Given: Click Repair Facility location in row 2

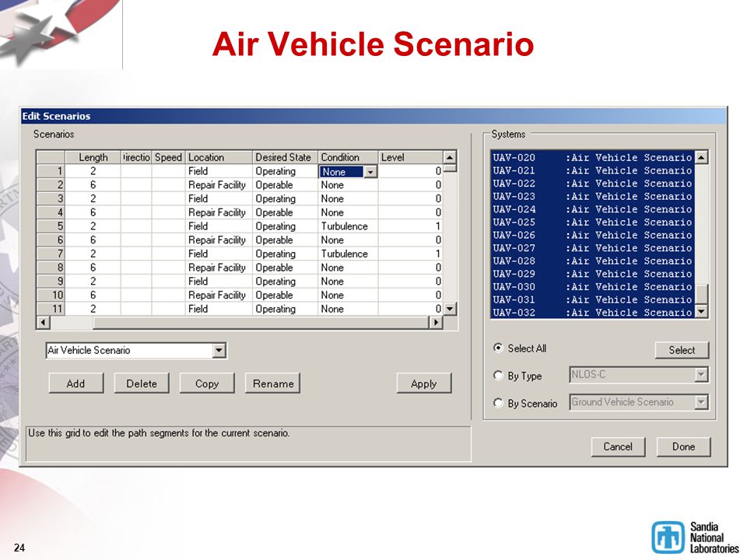Looking at the screenshot, I should coord(219,185).
